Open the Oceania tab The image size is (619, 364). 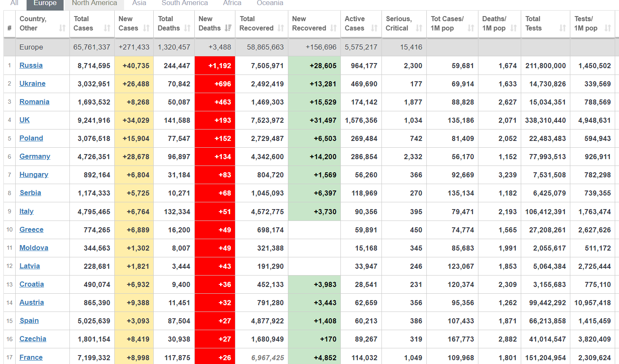tap(270, 3)
